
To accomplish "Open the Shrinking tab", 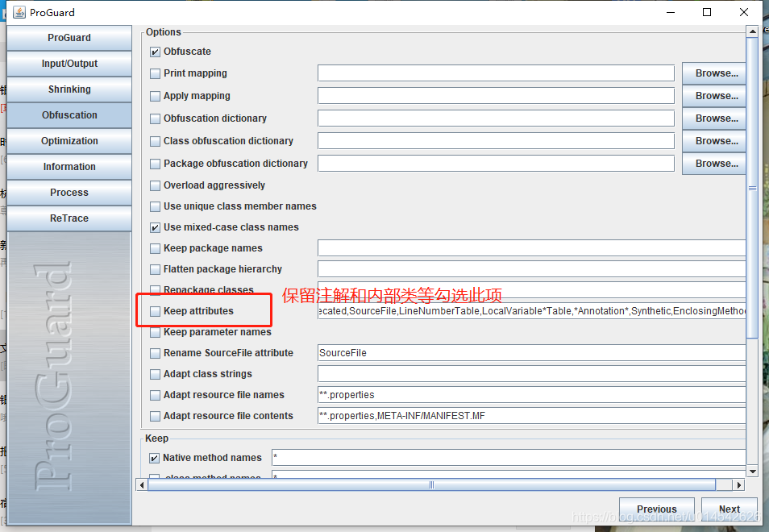I will pos(69,89).
